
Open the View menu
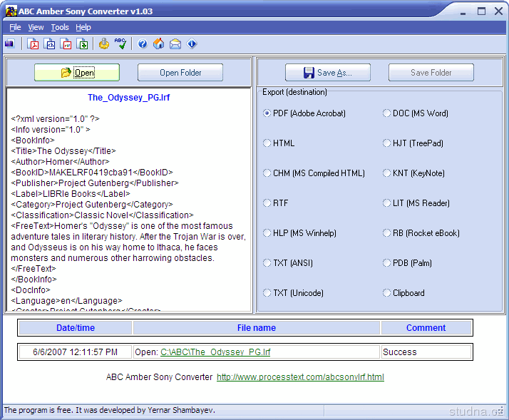pos(36,27)
